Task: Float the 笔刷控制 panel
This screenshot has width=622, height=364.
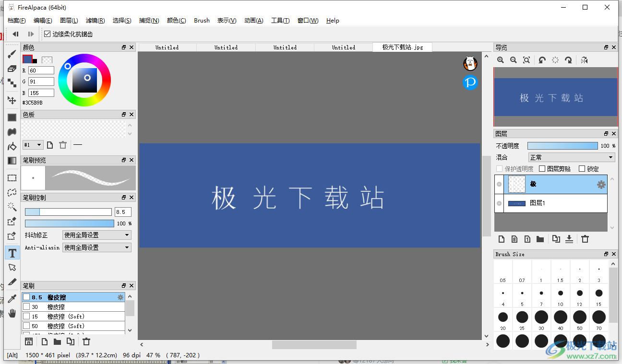Action: [124, 198]
